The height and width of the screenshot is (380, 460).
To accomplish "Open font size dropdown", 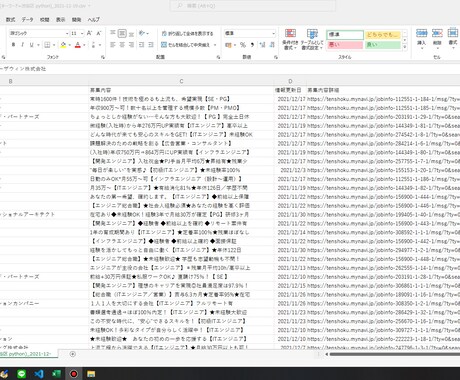I will tap(82, 33).
